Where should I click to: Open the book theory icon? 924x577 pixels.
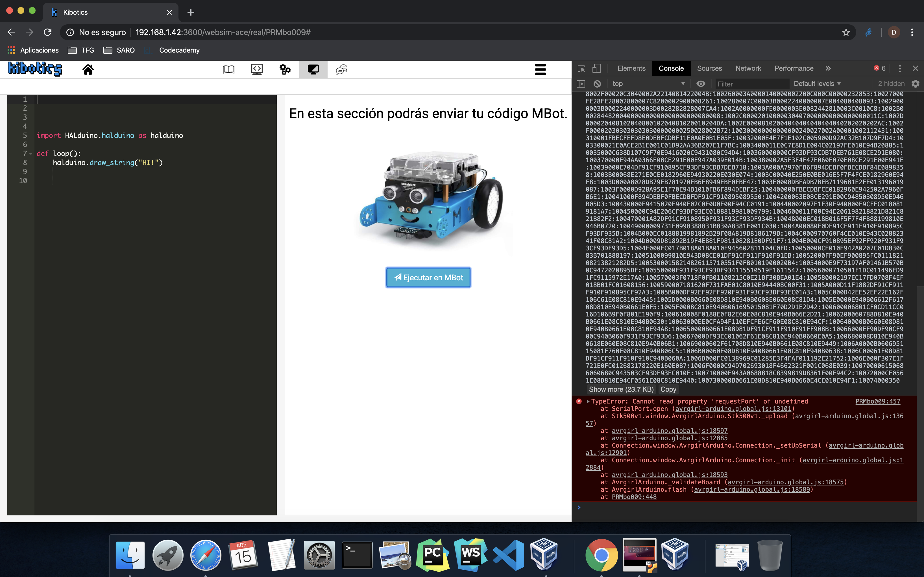click(228, 70)
